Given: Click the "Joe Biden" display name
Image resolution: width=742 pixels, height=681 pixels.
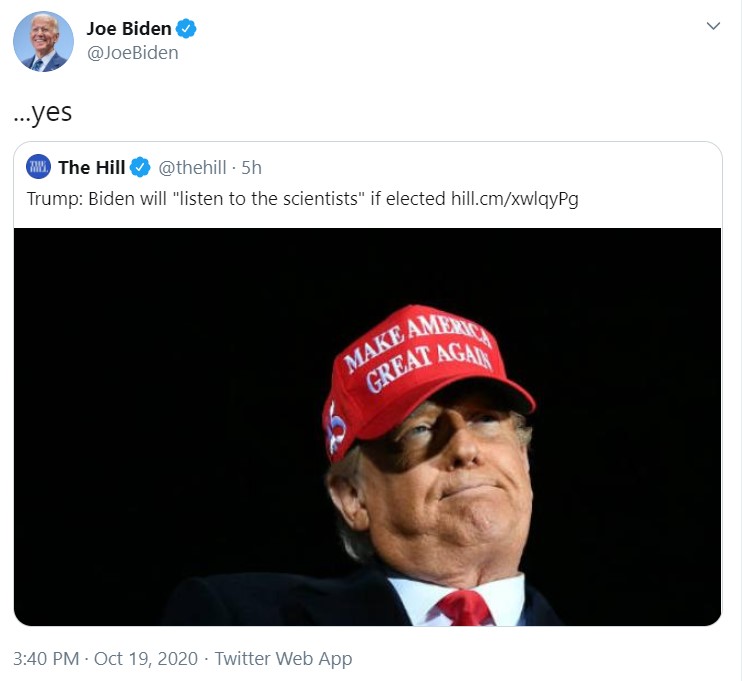Looking at the screenshot, I should click(129, 29).
